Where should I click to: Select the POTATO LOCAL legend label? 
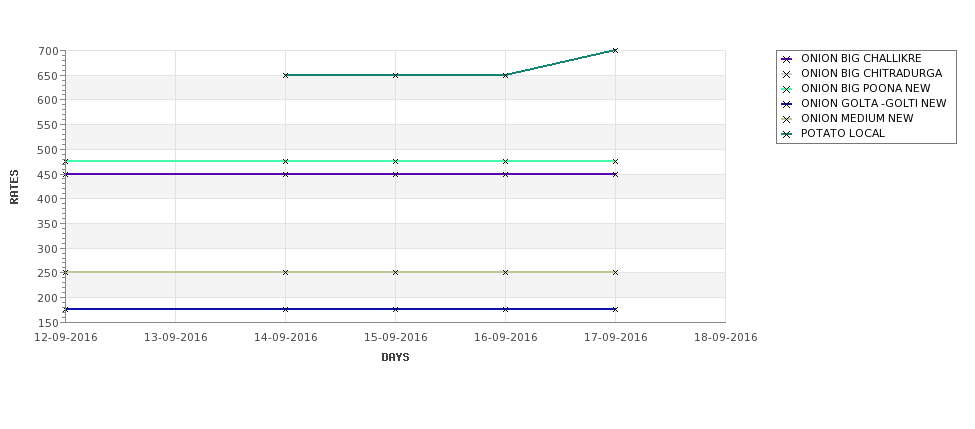(843, 133)
